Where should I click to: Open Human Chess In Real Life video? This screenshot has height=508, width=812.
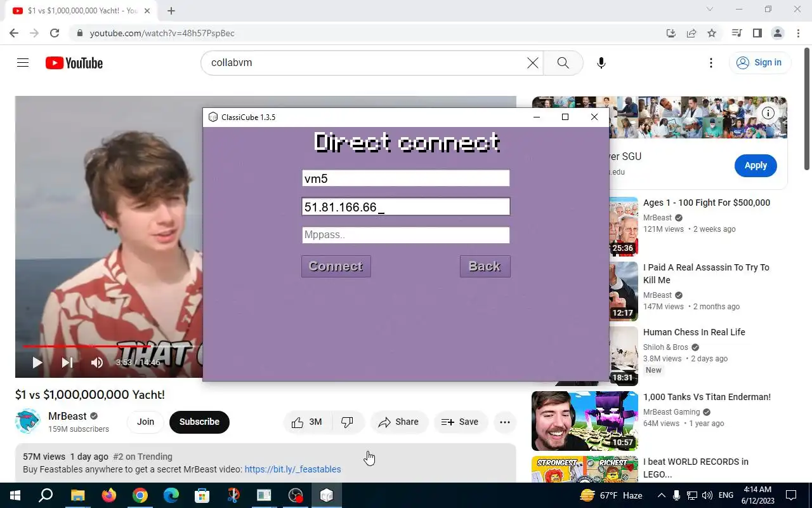694,332
